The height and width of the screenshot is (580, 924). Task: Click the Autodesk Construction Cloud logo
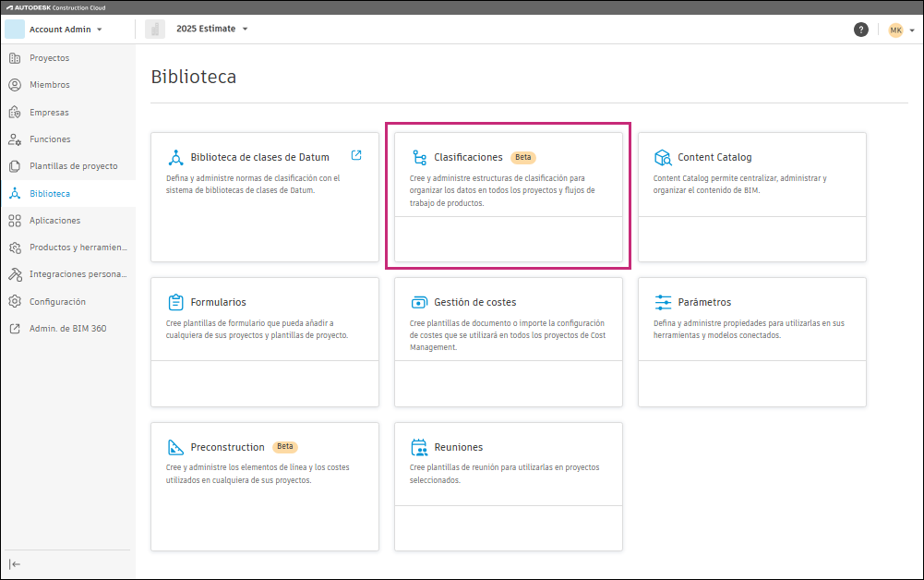pyautogui.click(x=56, y=7)
